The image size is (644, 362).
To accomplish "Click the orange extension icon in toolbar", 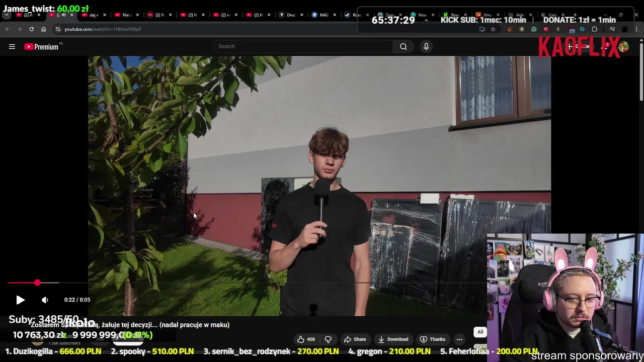I will pyautogui.click(x=510, y=29).
